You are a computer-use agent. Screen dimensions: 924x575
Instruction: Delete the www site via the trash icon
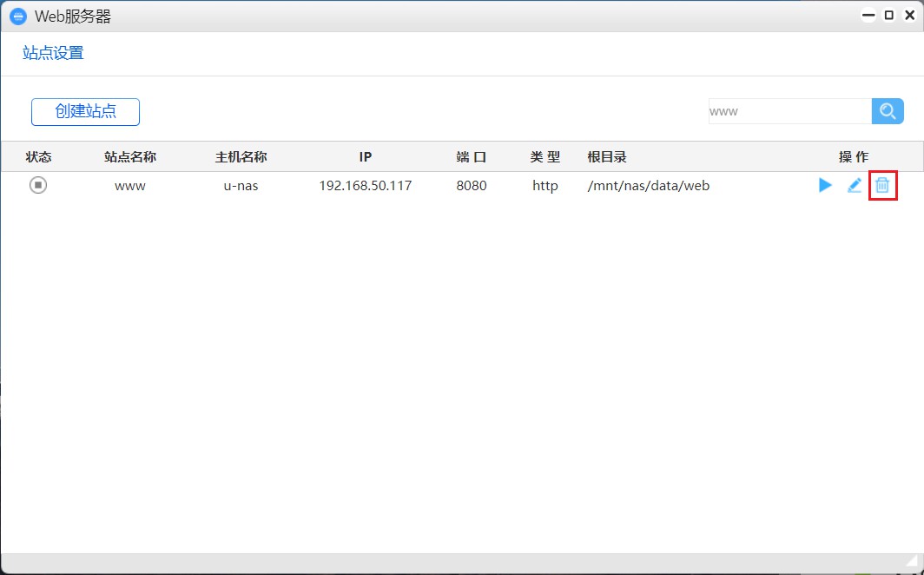point(882,185)
